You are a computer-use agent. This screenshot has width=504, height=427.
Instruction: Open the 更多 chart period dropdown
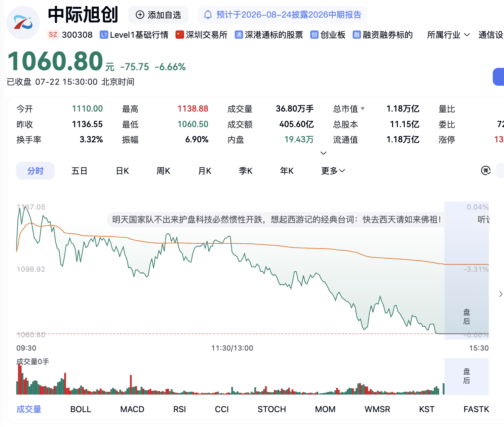(333, 171)
